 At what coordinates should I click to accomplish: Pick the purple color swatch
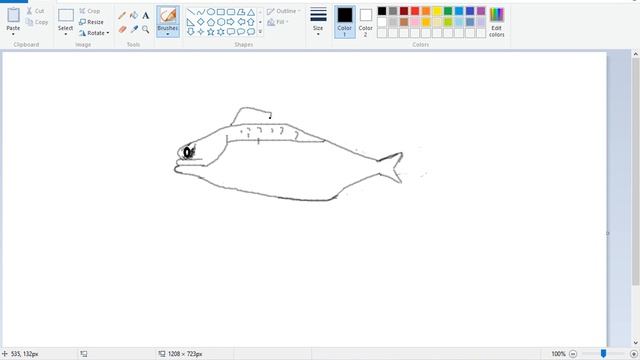pos(481,11)
